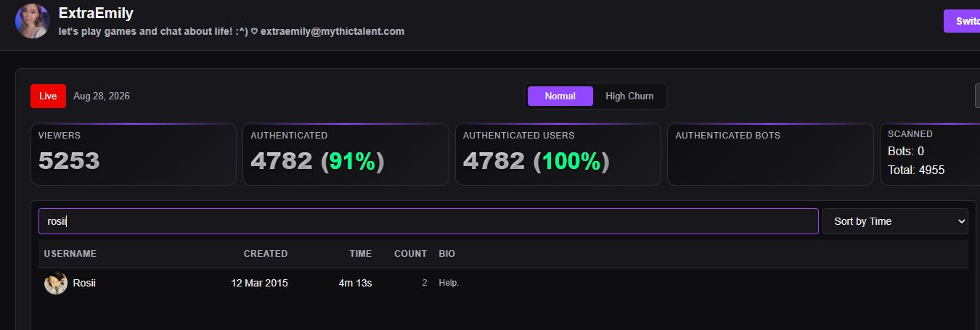Sort by the USERNAME column header
This screenshot has height=330, width=980.
coord(70,254)
